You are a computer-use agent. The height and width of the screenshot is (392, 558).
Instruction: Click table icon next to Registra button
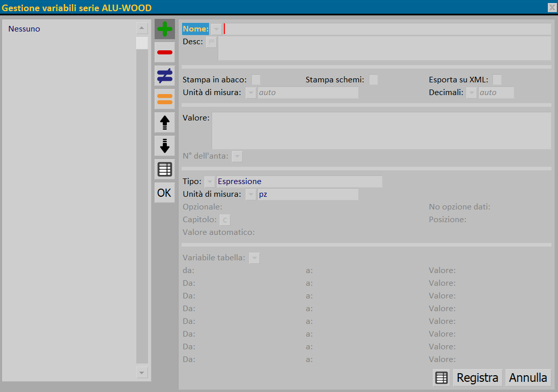(442, 377)
